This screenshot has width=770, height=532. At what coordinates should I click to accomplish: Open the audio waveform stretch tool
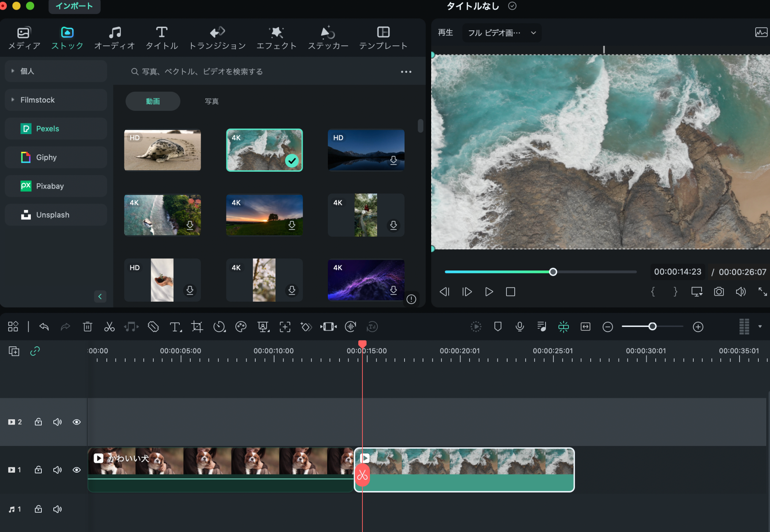click(350, 326)
